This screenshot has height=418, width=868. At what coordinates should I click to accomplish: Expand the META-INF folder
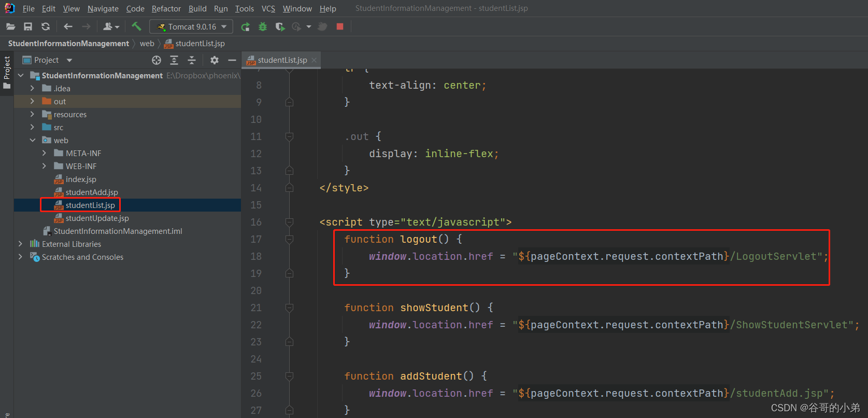point(44,154)
